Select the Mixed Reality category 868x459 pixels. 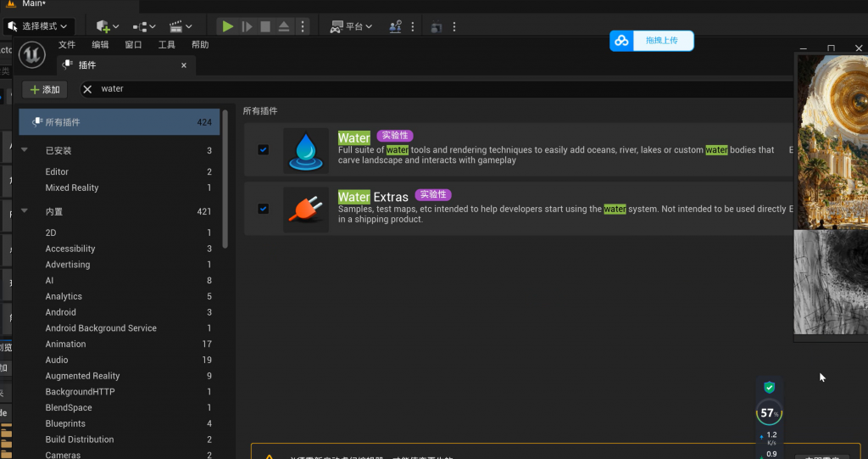point(119,188)
